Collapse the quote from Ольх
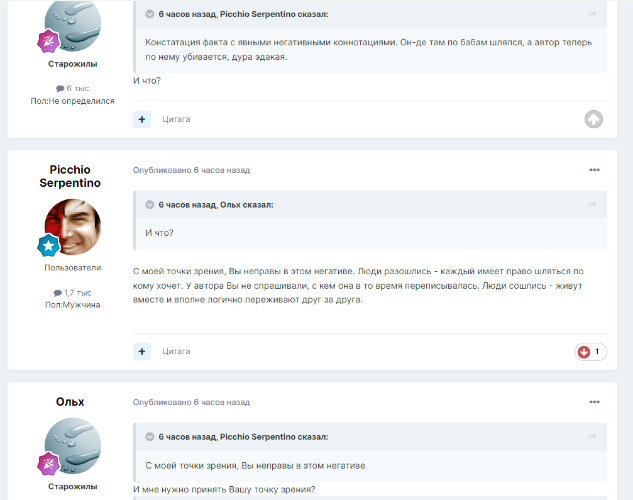This screenshot has height=500, width=633. point(150,205)
